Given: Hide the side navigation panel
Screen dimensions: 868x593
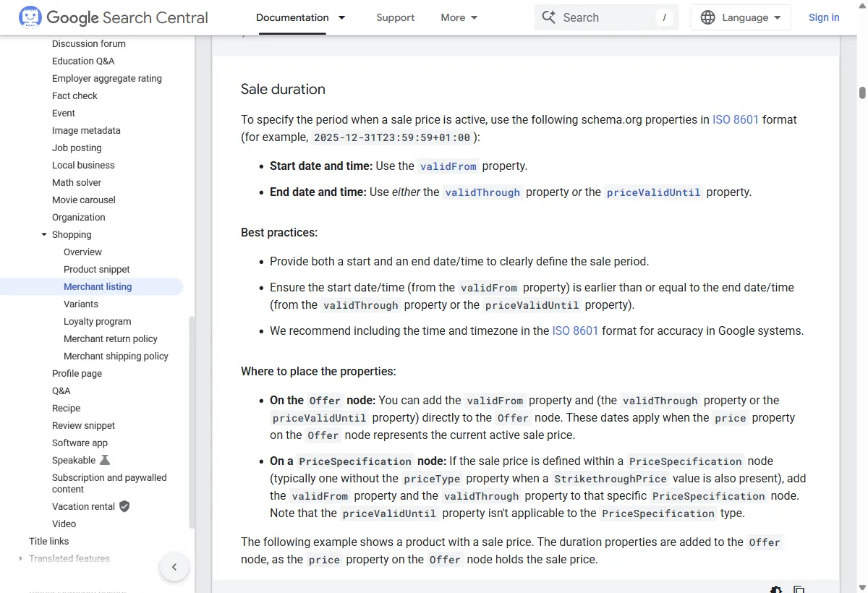Looking at the screenshot, I should (x=174, y=567).
